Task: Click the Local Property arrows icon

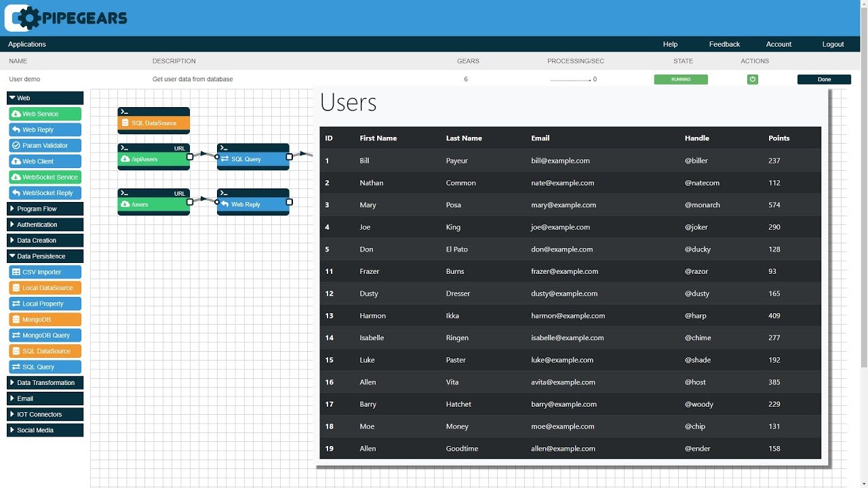Action: point(16,304)
